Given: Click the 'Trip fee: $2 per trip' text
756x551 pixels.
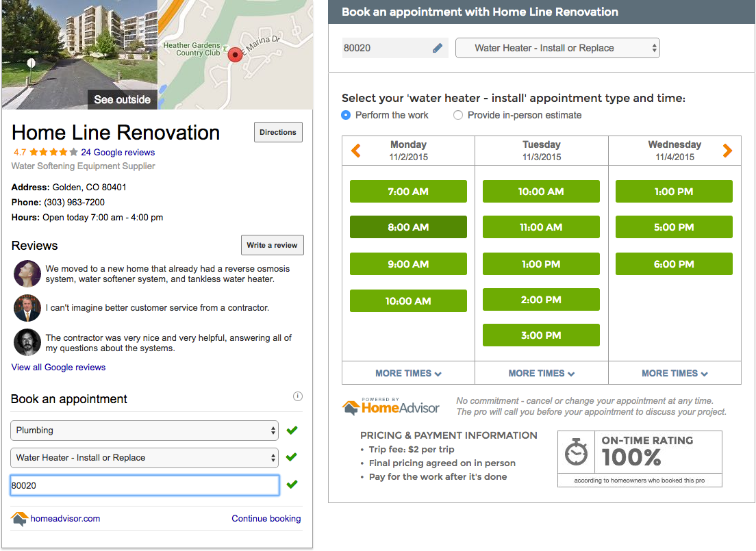Looking at the screenshot, I should pos(412,449).
